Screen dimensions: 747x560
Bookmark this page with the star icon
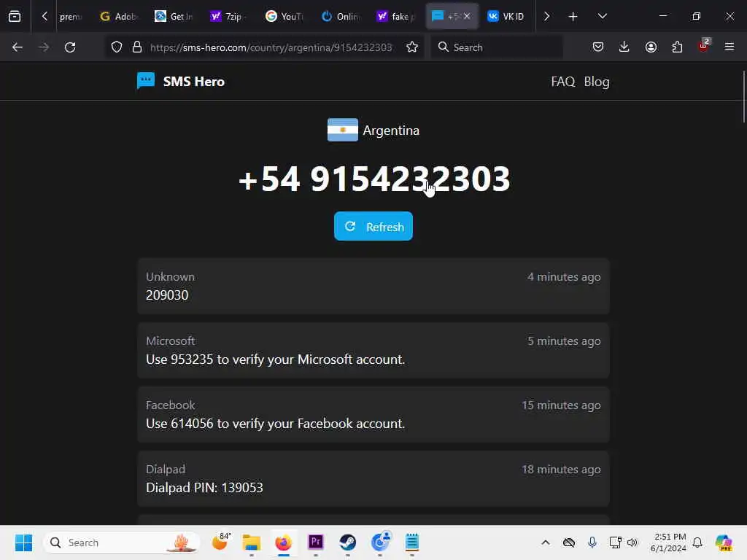[x=412, y=47]
